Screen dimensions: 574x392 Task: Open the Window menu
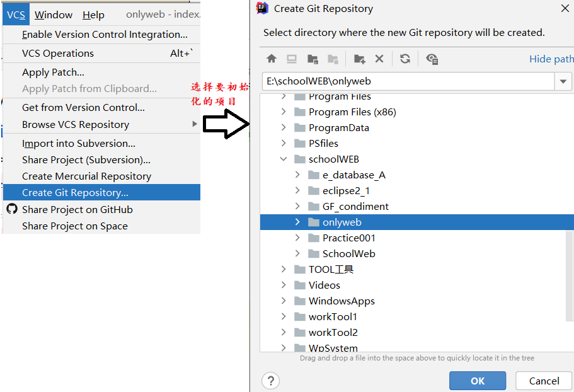[54, 14]
